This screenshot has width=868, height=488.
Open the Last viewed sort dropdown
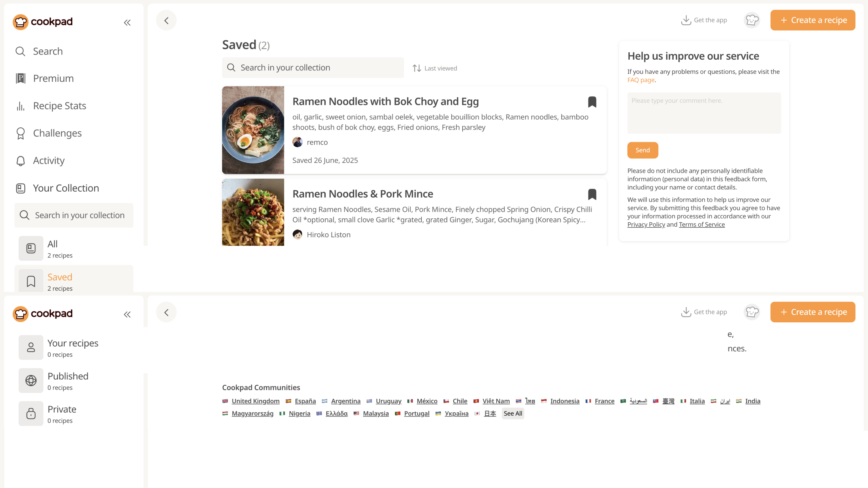[435, 68]
